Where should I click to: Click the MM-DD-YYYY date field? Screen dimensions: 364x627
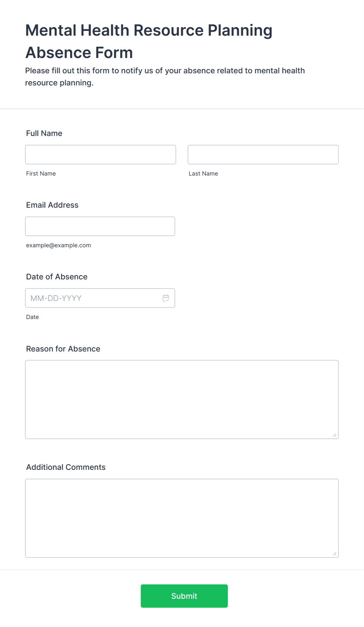coord(100,298)
